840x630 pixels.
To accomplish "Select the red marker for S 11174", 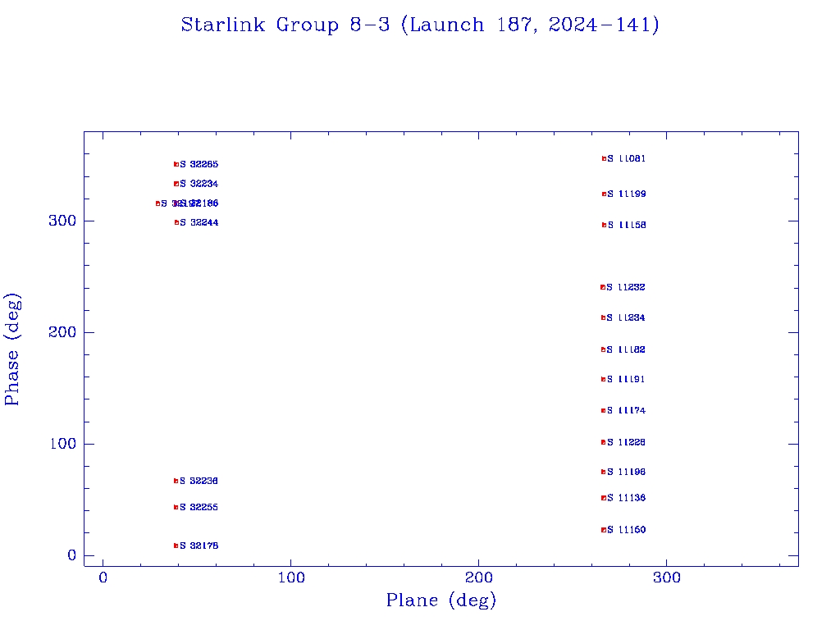I will [x=603, y=410].
